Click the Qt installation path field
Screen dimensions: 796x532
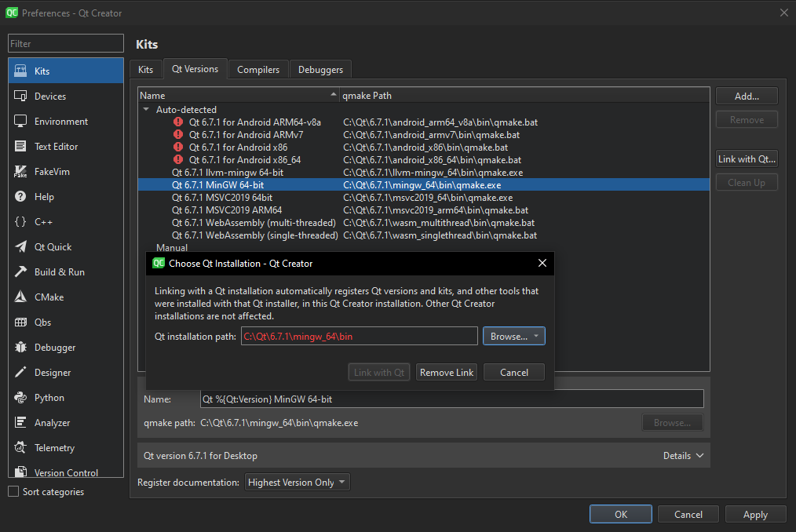click(360, 336)
